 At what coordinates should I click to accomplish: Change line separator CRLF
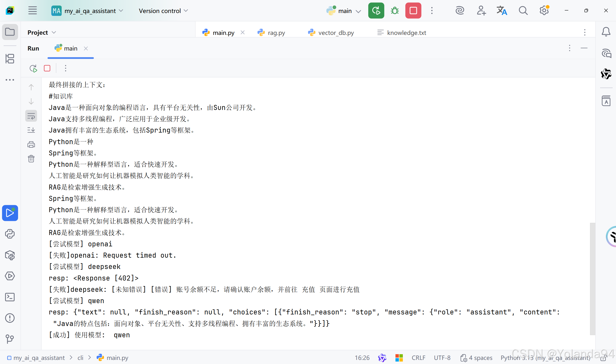tap(418, 358)
